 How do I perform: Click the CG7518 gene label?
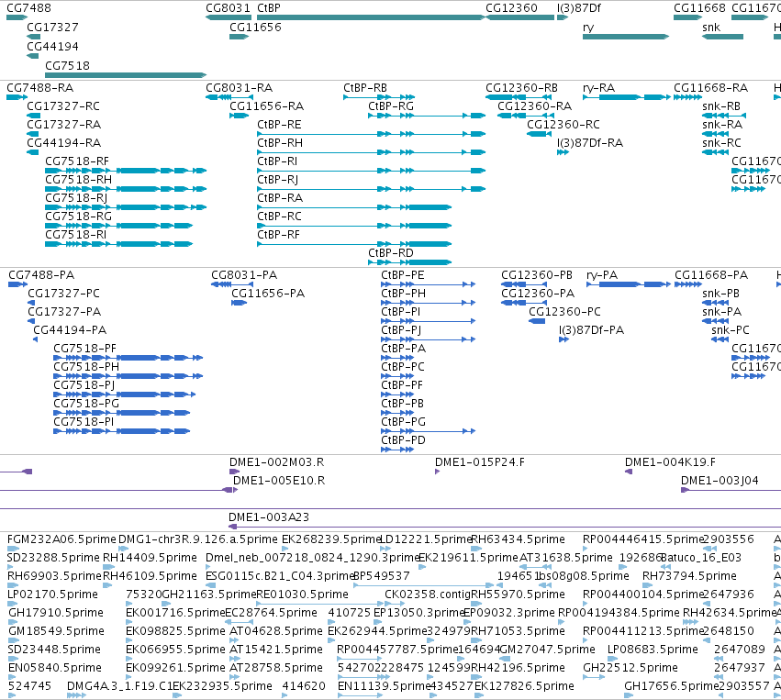coord(67,66)
